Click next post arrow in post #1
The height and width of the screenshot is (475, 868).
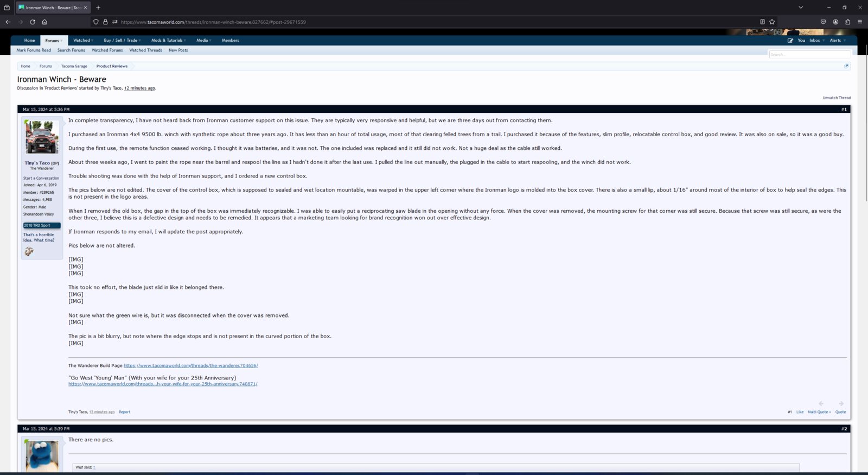[x=841, y=403]
